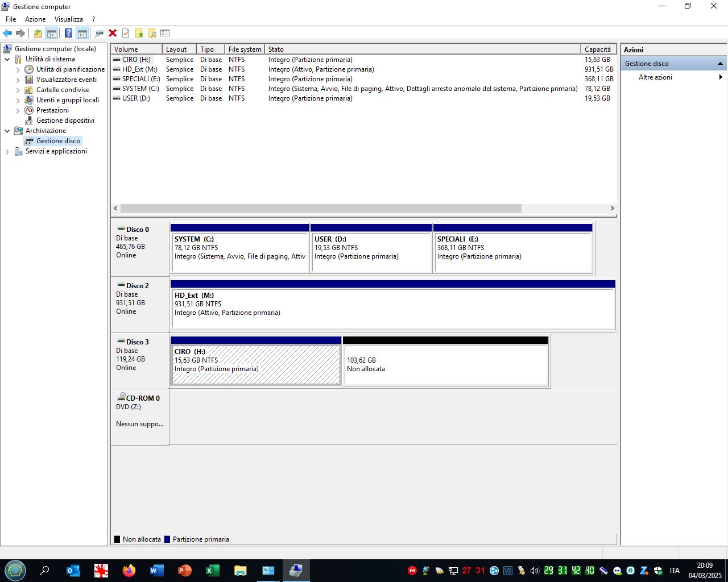728x582 pixels.
Task: Click the Connect drive toolbar icon
Action: [x=99, y=33]
